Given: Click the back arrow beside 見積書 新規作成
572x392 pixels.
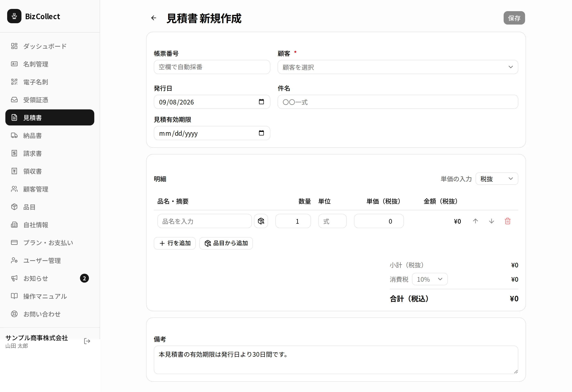Looking at the screenshot, I should point(154,18).
